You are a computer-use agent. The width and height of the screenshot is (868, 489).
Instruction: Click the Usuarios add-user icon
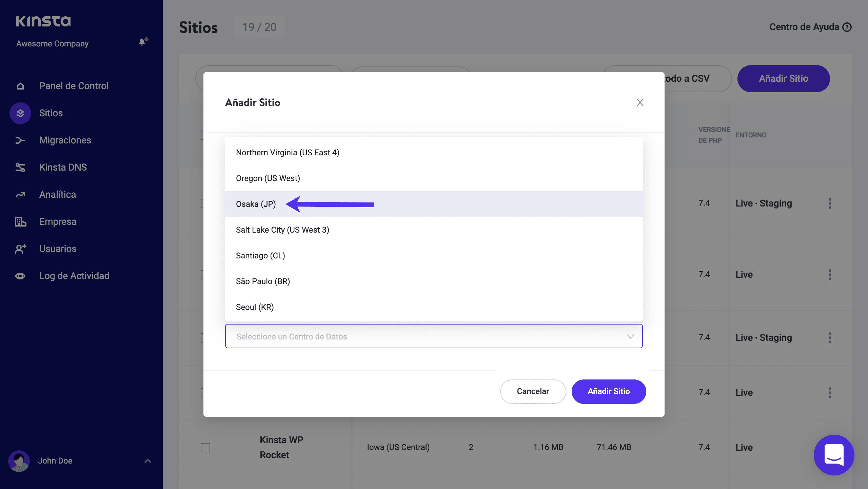pyautogui.click(x=20, y=249)
